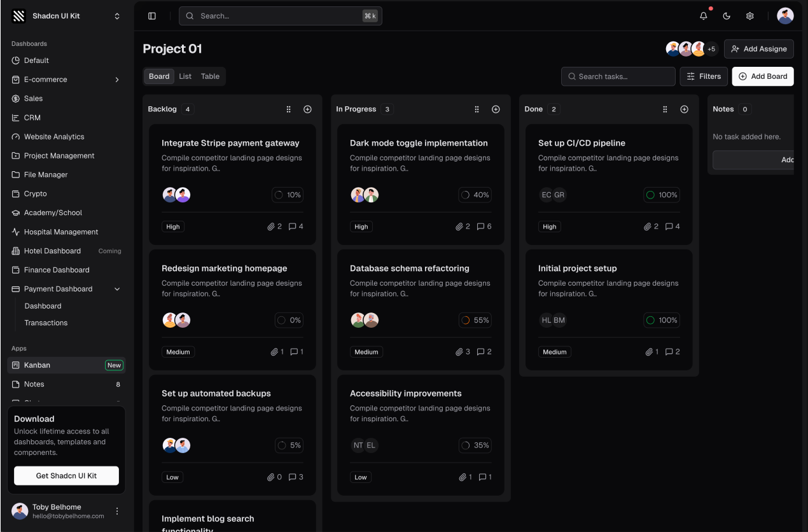This screenshot has height=532, width=808.
Task: Select Transactions under Payment Dashboard
Action: pyautogui.click(x=46, y=323)
